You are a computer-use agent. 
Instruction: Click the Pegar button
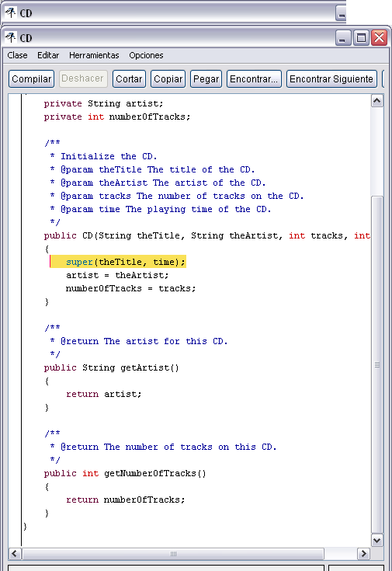pos(206,79)
